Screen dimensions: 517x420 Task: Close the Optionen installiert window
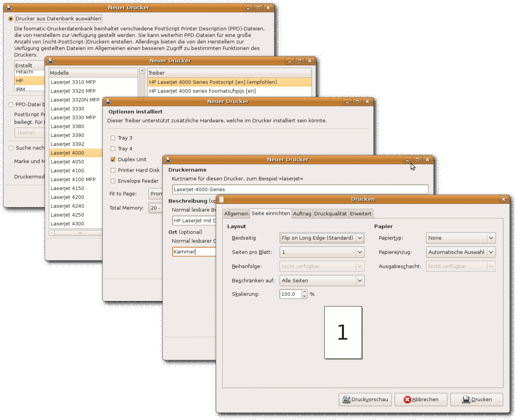click(x=367, y=101)
